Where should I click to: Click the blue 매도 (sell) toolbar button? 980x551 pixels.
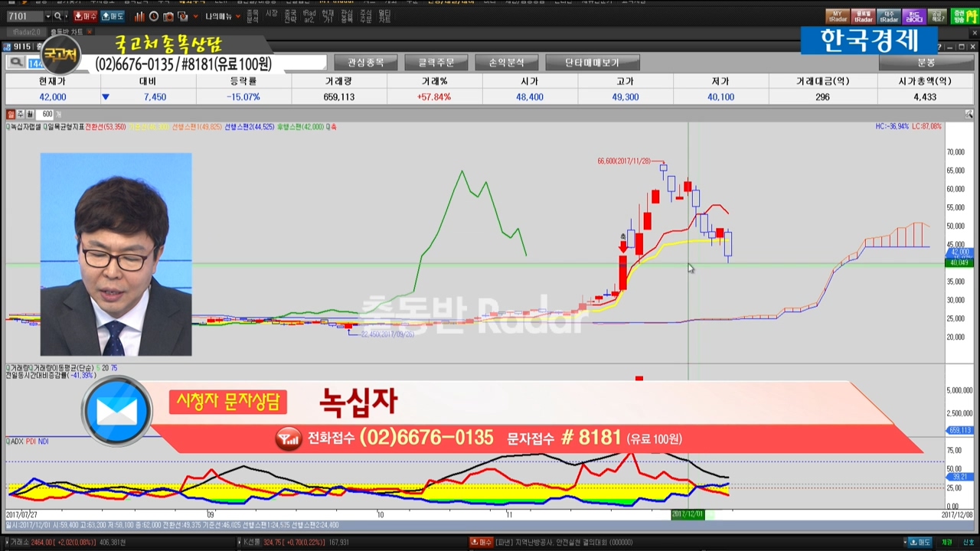click(x=113, y=16)
